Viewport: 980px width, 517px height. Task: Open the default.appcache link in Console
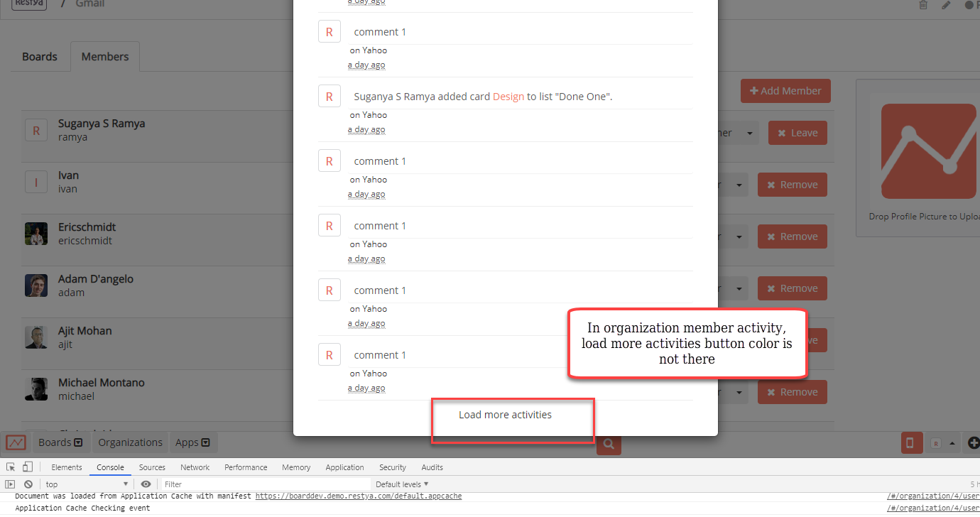tap(359, 496)
